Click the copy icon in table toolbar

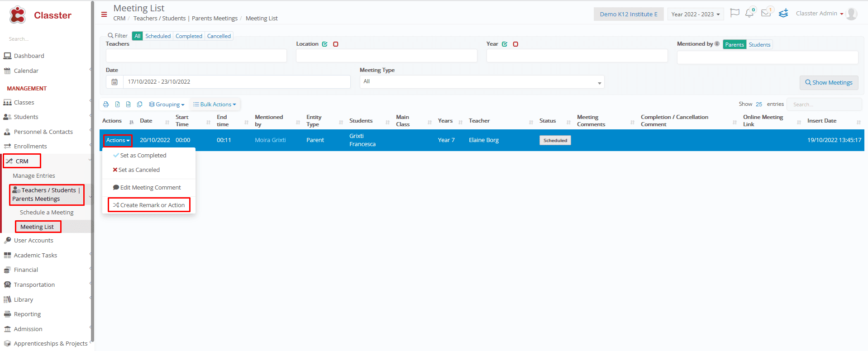[x=139, y=104]
